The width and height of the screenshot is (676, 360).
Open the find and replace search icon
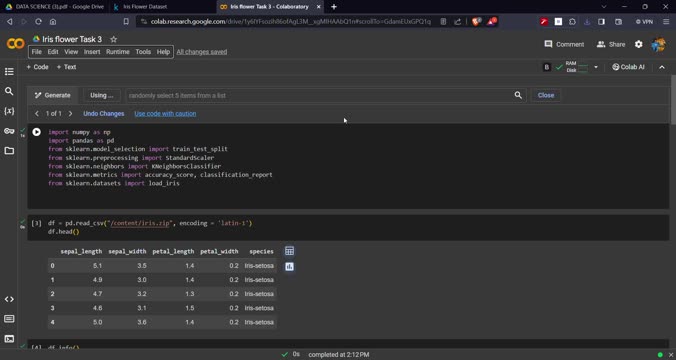point(9,91)
